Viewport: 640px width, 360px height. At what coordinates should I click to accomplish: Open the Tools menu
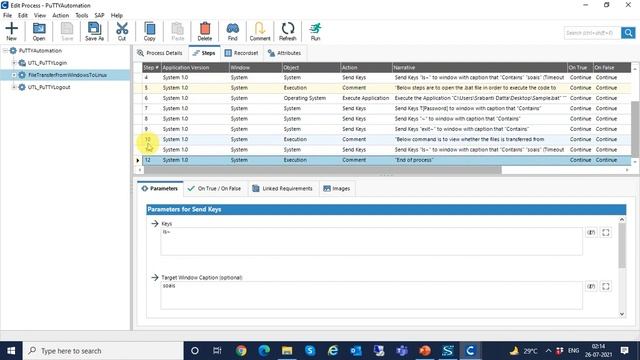click(82, 15)
